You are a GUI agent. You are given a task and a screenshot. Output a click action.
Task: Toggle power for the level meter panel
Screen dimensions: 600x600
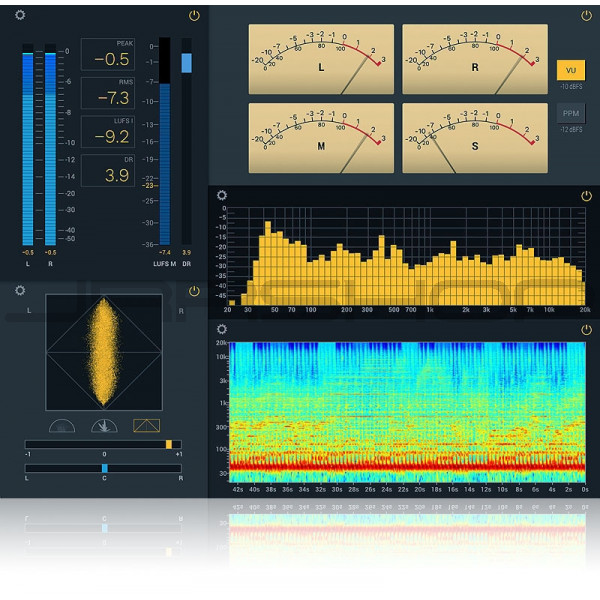194,16
